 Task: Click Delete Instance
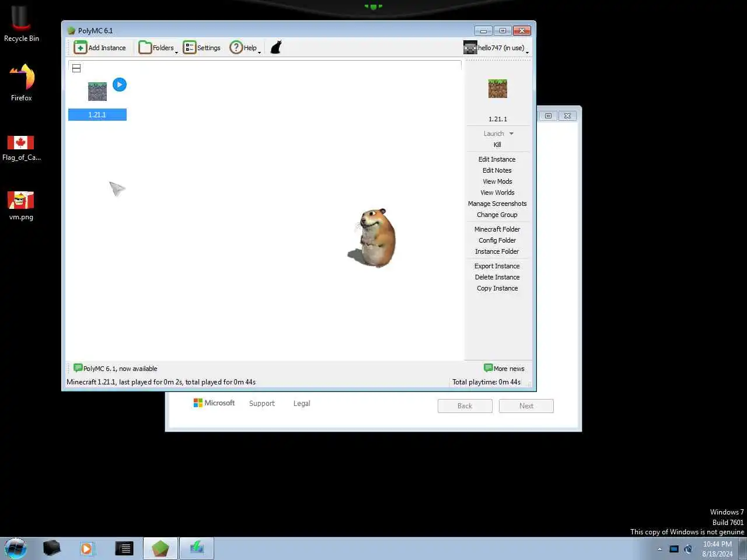(497, 277)
